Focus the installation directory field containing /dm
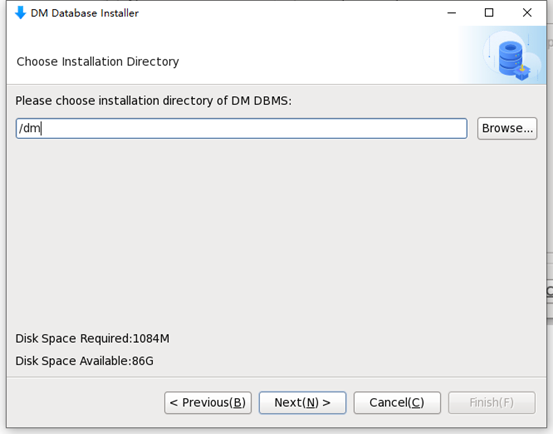 click(x=242, y=128)
